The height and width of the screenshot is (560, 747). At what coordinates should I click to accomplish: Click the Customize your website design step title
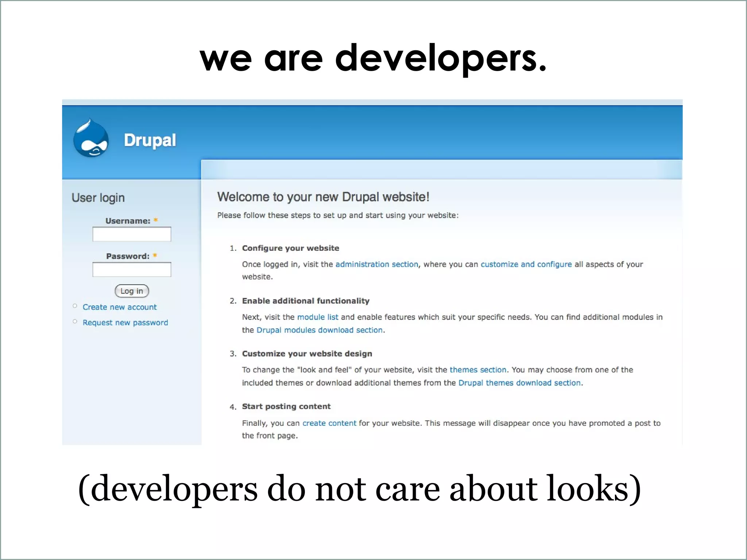coord(307,354)
